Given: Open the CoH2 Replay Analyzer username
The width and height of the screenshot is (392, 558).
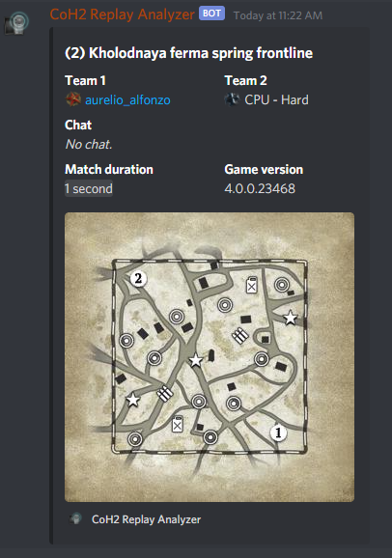Looking at the screenshot, I should pyautogui.click(x=122, y=14).
